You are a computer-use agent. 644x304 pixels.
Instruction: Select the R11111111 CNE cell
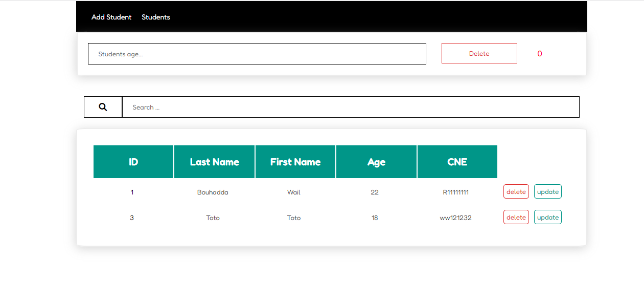[456, 192]
